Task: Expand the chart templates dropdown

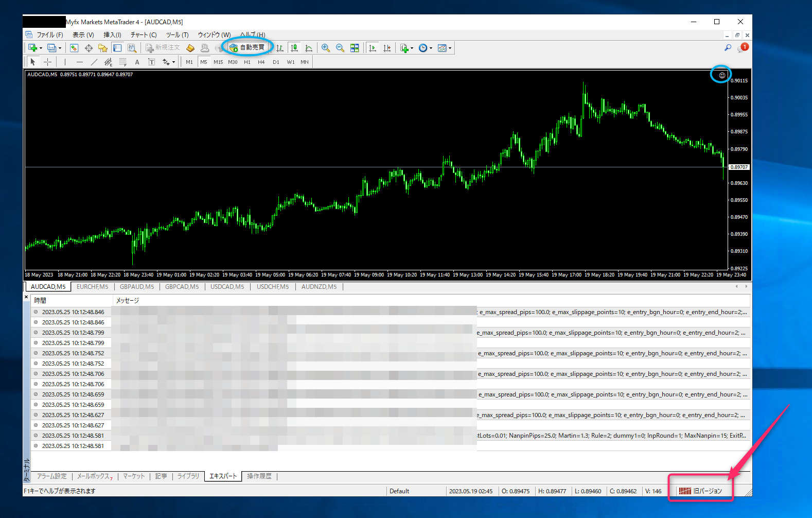Action: point(450,48)
